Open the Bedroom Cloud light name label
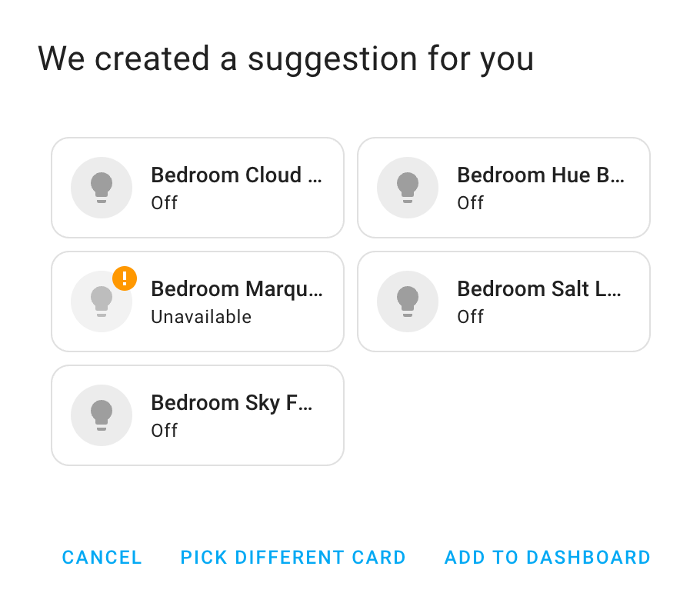 tap(236, 175)
